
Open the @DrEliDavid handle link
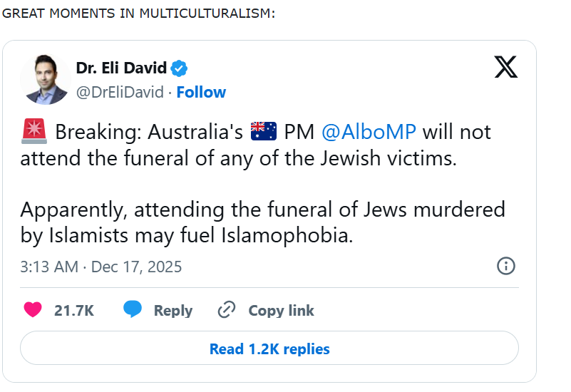[120, 93]
